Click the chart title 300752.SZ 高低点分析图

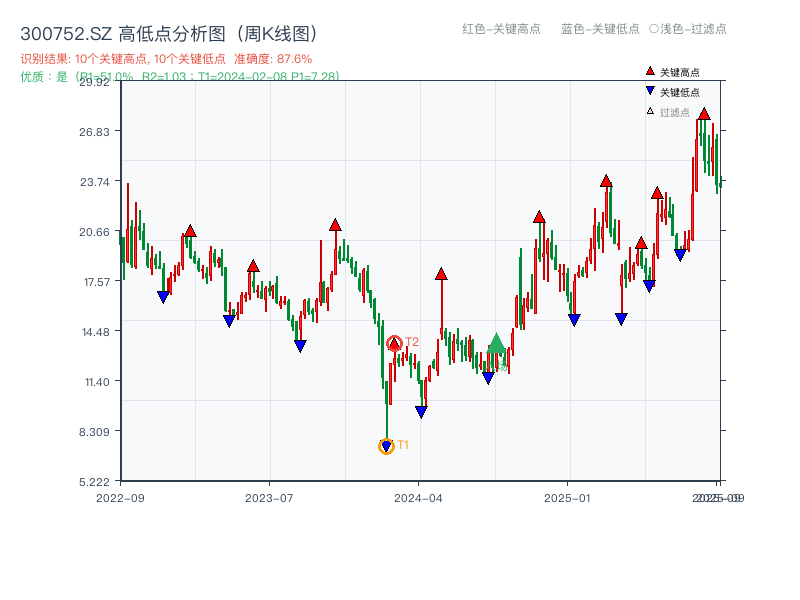pyautogui.click(x=169, y=34)
